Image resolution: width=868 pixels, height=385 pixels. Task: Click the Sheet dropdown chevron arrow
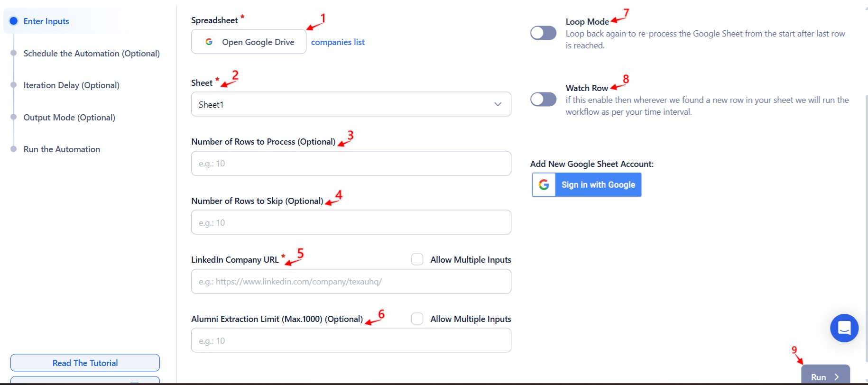(x=498, y=104)
